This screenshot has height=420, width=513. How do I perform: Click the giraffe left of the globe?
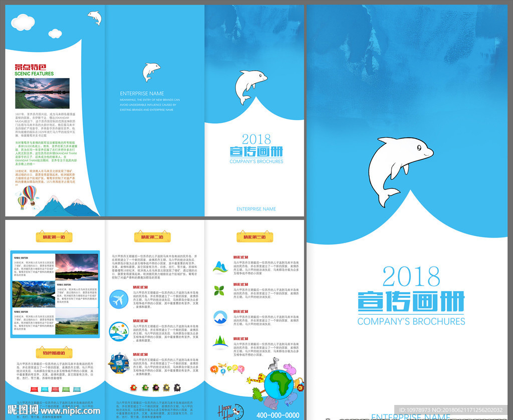pos(256,379)
